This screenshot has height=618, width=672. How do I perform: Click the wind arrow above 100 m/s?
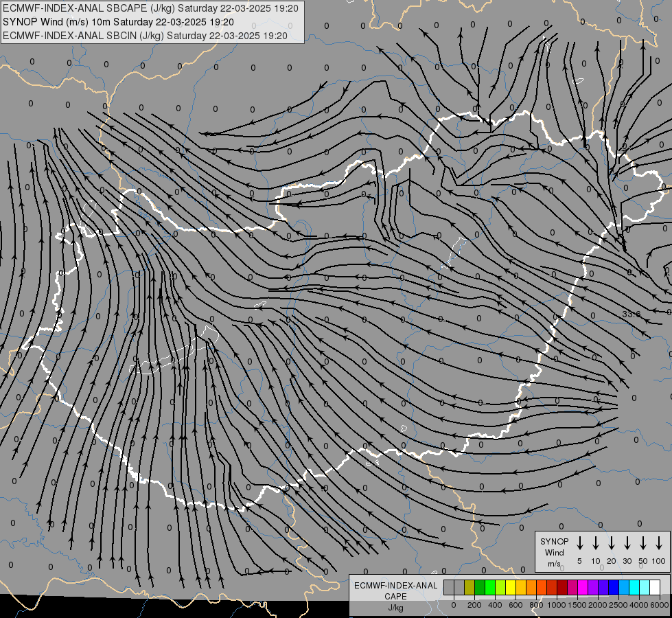point(659,543)
